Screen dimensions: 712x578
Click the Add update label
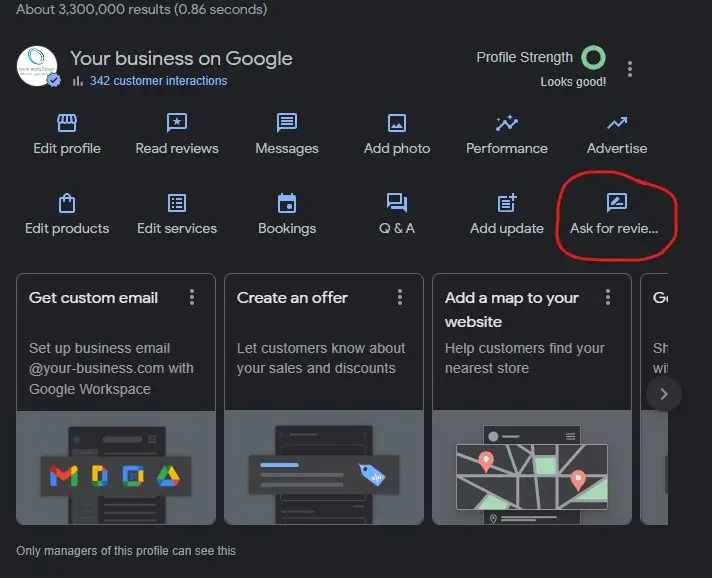click(x=507, y=228)
